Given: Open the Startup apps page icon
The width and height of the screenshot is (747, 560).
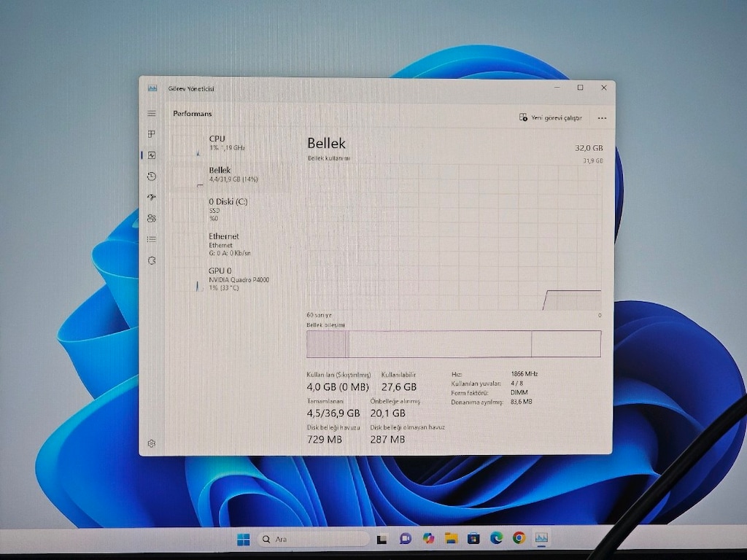Looking at the screenshot, I should [152, 197].
